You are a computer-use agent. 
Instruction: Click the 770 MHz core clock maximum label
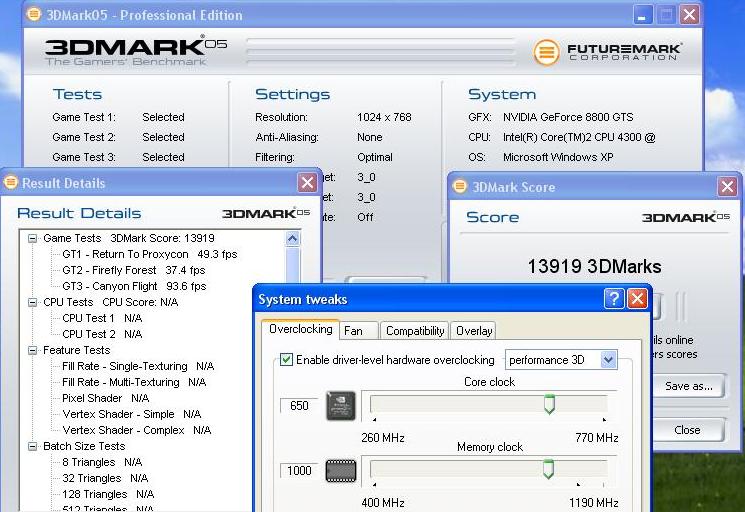(597, 437)
